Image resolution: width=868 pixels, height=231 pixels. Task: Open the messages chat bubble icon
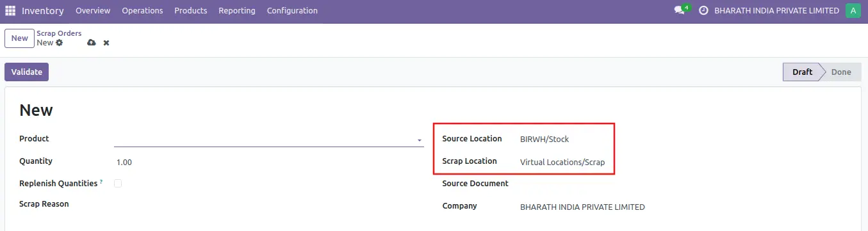(680, 11)
